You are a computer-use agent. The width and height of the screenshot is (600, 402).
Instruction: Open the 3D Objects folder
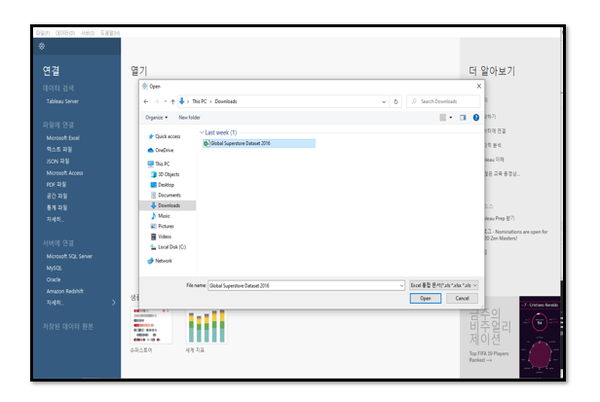pyautogui.click(x=165, y=174)
